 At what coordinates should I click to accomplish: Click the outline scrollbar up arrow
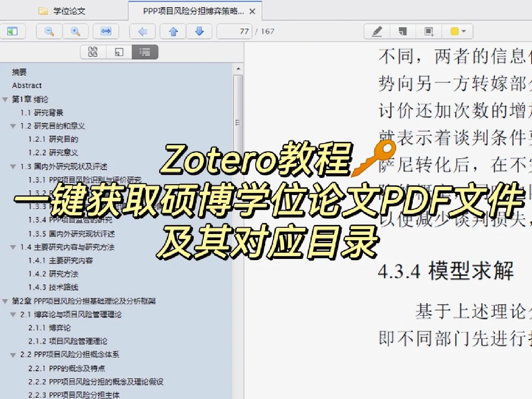coord(238,69)
